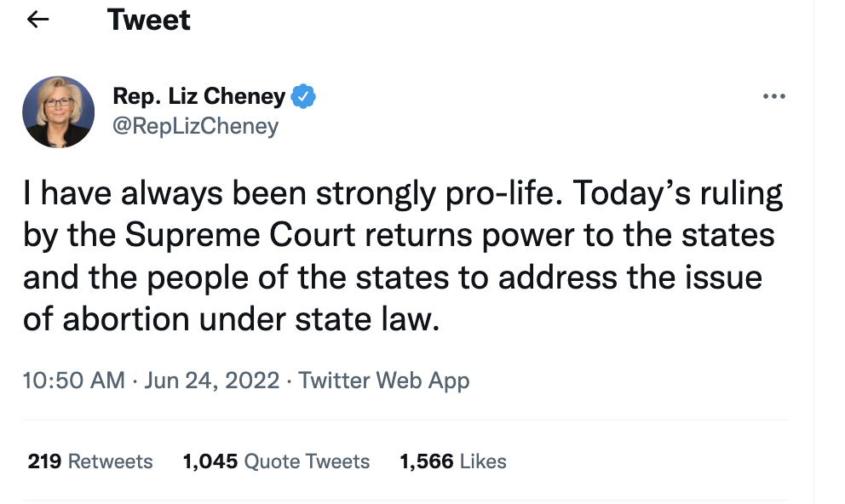Click the Tweet header title

pyautogui.click(x=149, y=20)
